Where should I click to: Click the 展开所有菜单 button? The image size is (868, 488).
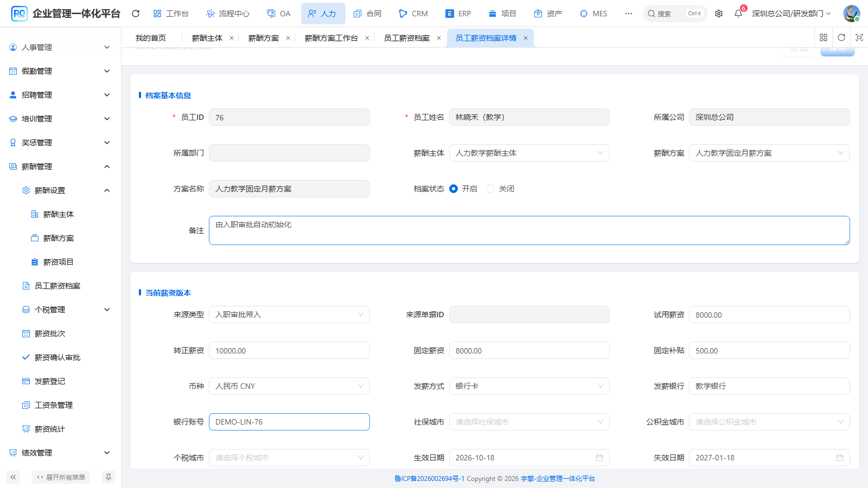tap(61, 477)
